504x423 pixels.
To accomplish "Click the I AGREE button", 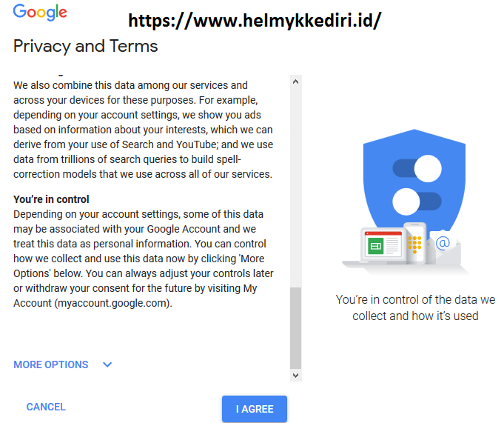I will pos(255,409).
